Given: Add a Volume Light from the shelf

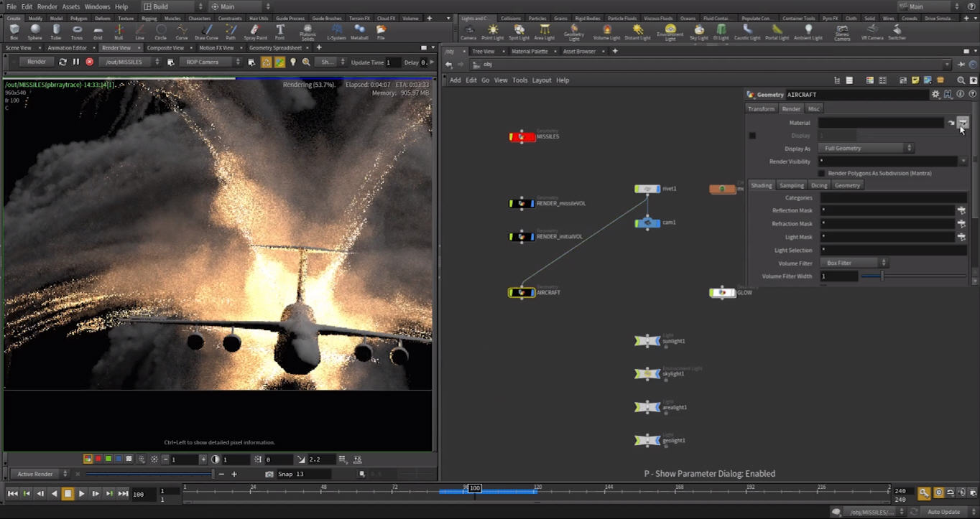Looking at the screenshot, I should click(606, 32).
